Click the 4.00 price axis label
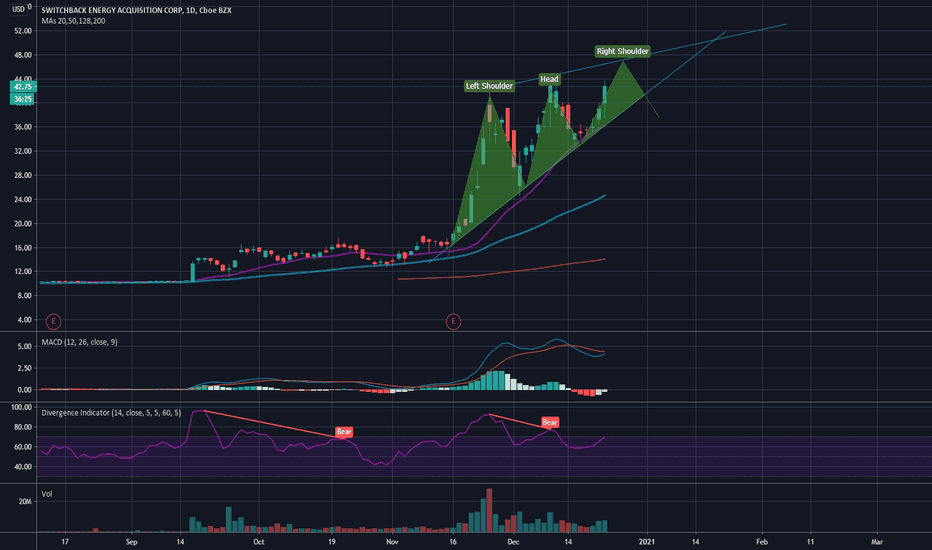The height and width of the screenshot is (550, 932). (24, 320)
